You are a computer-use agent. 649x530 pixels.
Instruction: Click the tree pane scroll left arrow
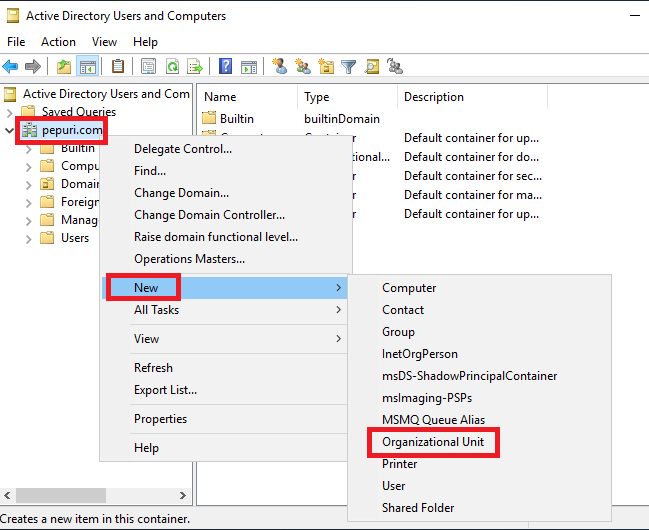pyautogui.click(x=7, y=495)
